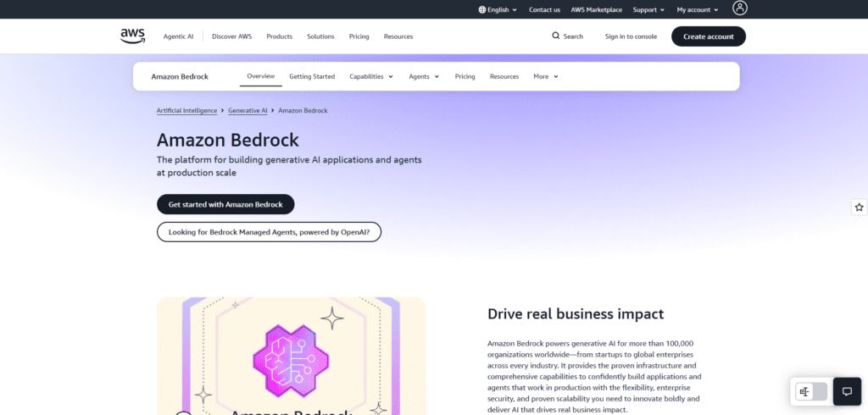The image size is (868, 415).
Task: Click the star favorite icon
Action: point(860,207)
